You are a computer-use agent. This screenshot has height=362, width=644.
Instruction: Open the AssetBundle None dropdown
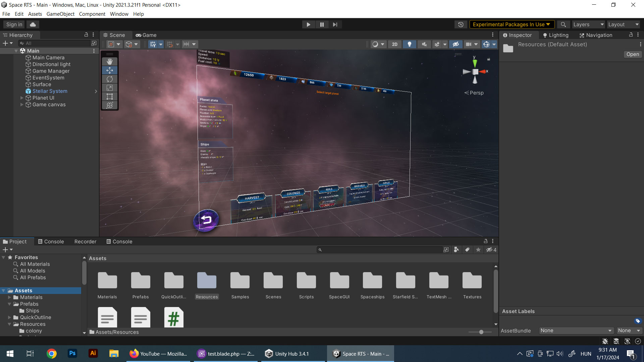pyautogui.click(x=576, y=330)
